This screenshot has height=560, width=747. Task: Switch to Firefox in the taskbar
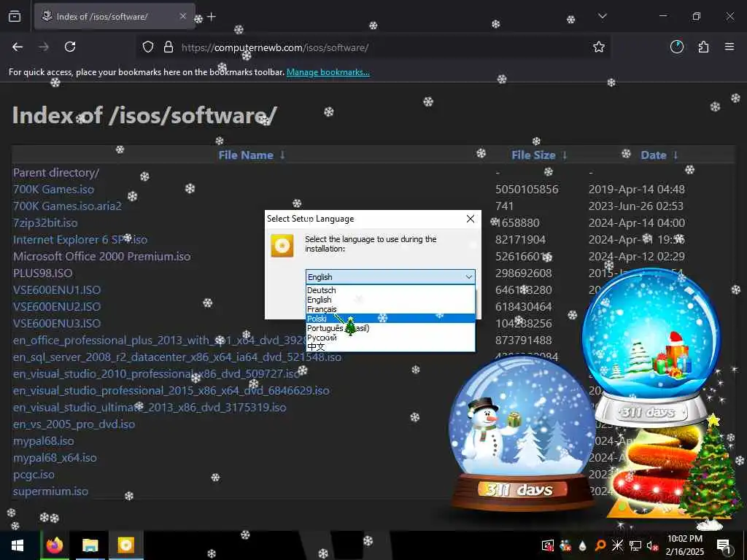55,545
